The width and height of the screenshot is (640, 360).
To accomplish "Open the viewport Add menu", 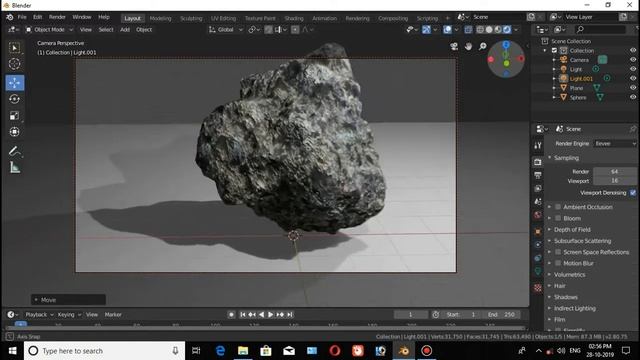I will (x=125, y=30).
